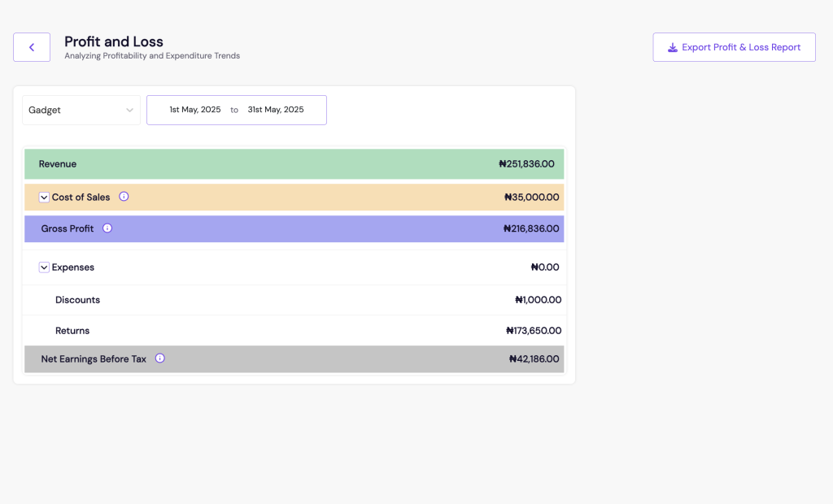This screenshot has height=504, width=833.
Task: Export the Profit & Loss Report
Action: 734,47
